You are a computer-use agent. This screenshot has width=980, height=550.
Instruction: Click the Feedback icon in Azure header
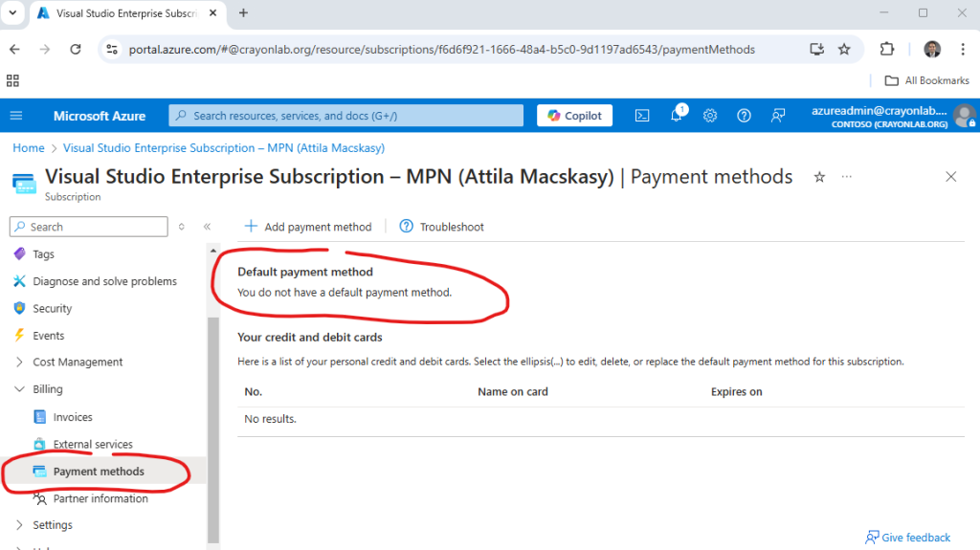[x=778, y=116]
